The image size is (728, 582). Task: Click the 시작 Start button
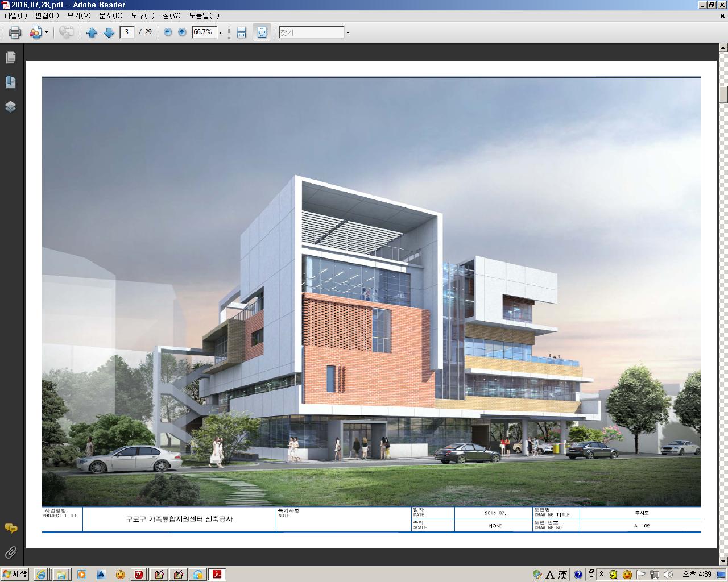click(15, 574)
